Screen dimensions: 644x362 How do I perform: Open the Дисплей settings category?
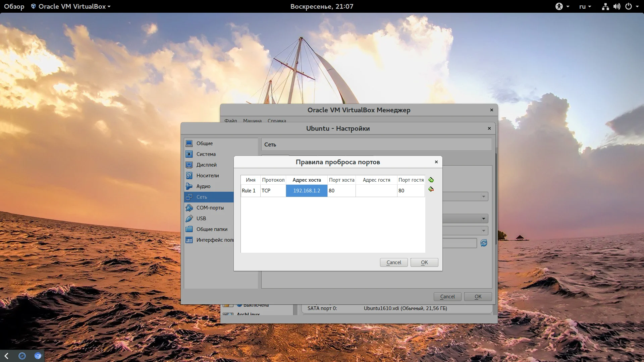pos(206,165)
